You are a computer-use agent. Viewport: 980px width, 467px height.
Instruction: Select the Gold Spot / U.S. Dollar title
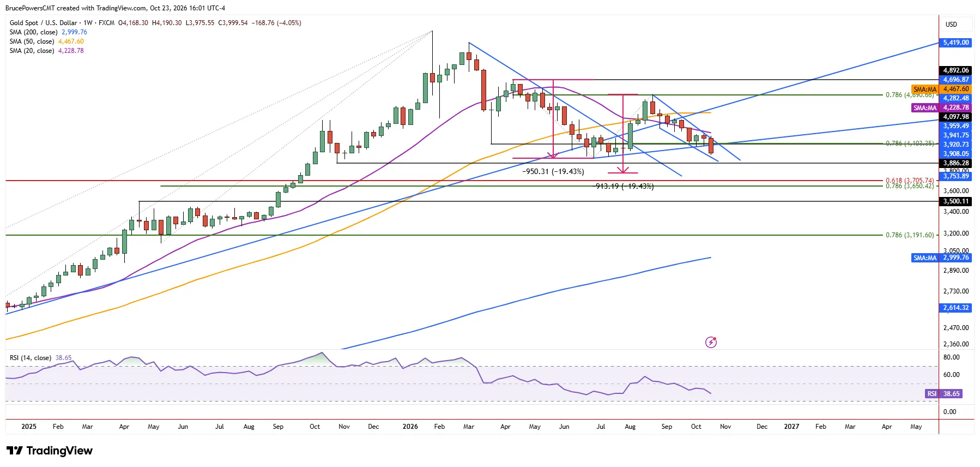44,23
